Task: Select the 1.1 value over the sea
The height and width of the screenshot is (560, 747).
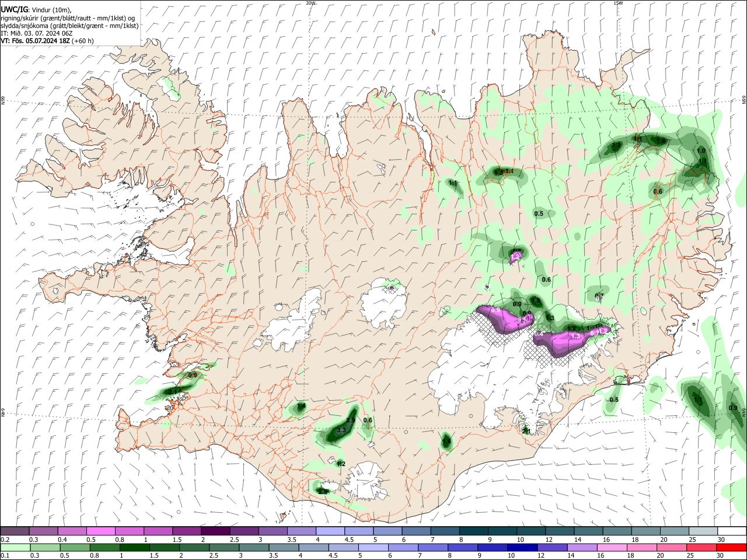Action: point(698,400)
